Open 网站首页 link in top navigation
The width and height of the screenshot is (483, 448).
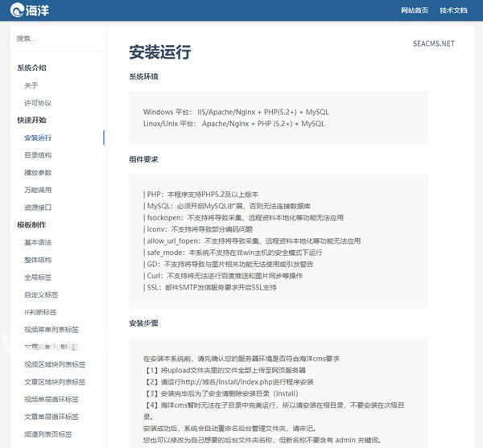(x=415, y=10)
